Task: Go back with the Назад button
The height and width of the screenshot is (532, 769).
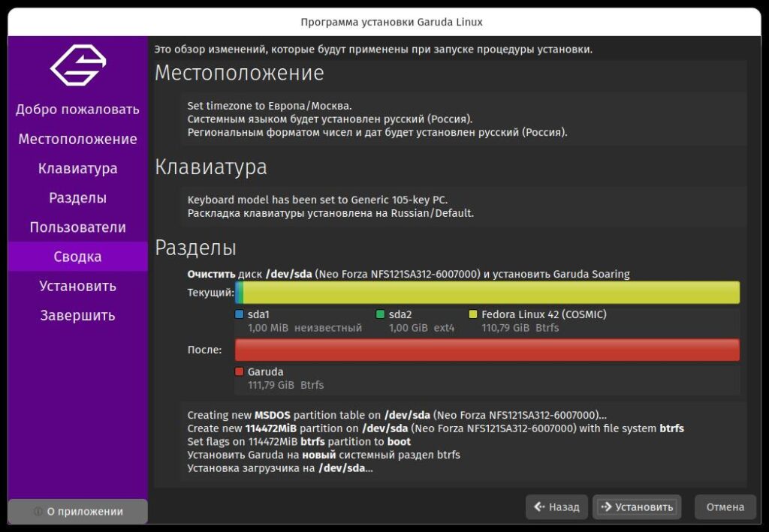Action: click(x=556, y=507)
